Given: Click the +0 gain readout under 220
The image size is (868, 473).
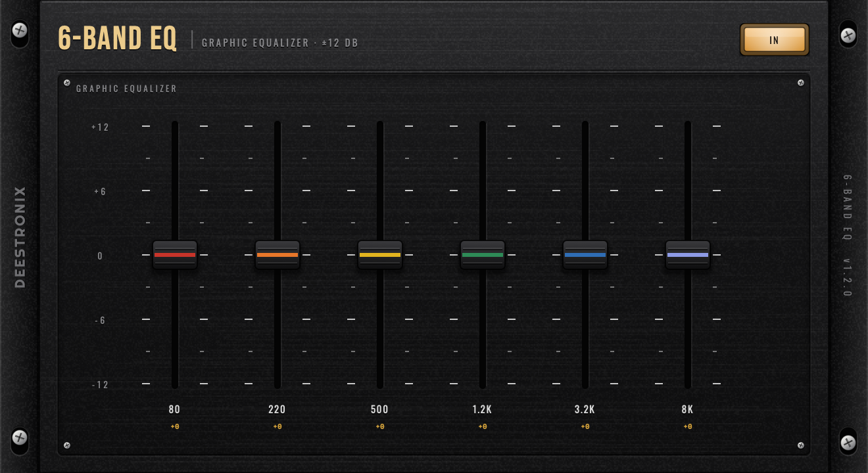Looking at the screenshot, I should click(x=277, y=427).
